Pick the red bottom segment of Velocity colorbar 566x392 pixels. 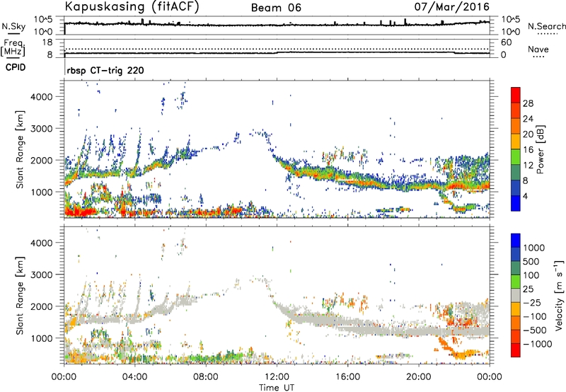(x=516, y=350)
